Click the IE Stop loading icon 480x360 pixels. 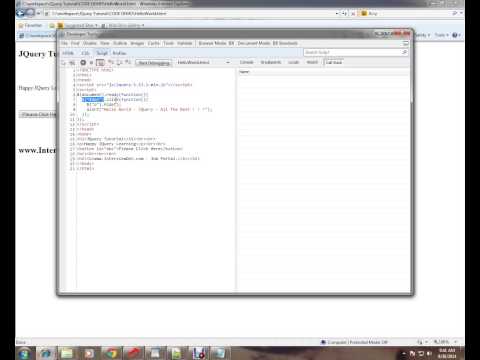pyautogui.click(x=353, y=14)
